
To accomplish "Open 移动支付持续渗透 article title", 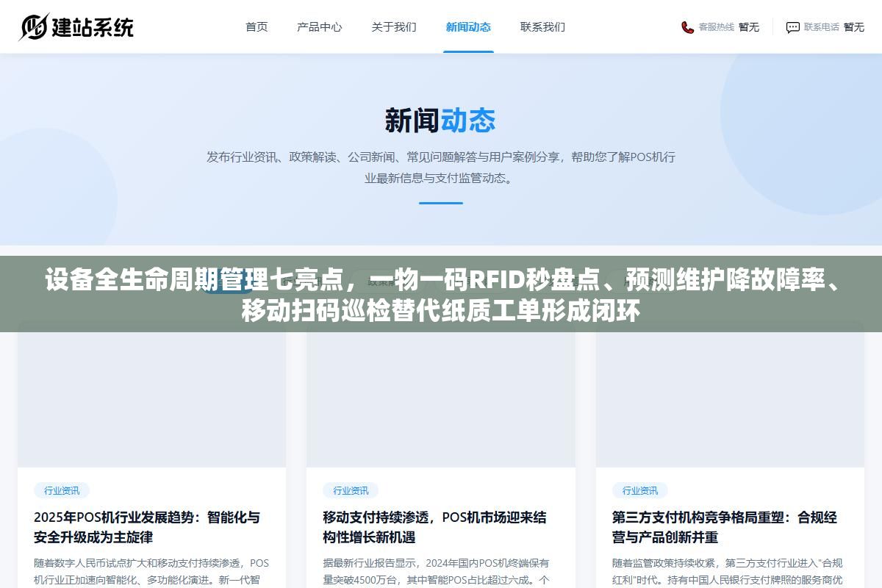I will [434, 527].
